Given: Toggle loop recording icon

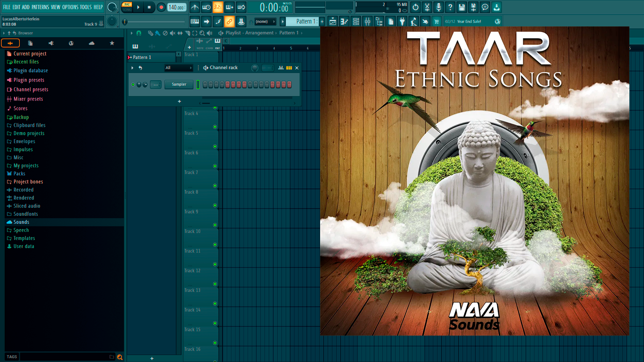Looking at the screenshot, I should tap(241, 7).
